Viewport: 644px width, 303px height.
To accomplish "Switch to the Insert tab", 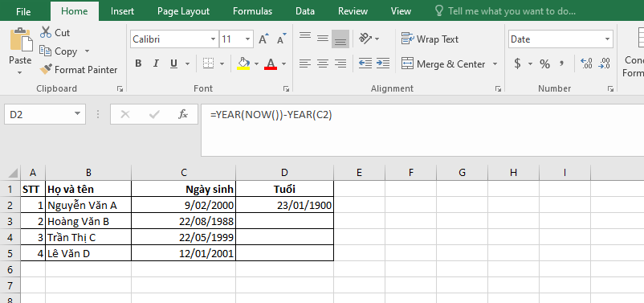I will coord(123,11).
